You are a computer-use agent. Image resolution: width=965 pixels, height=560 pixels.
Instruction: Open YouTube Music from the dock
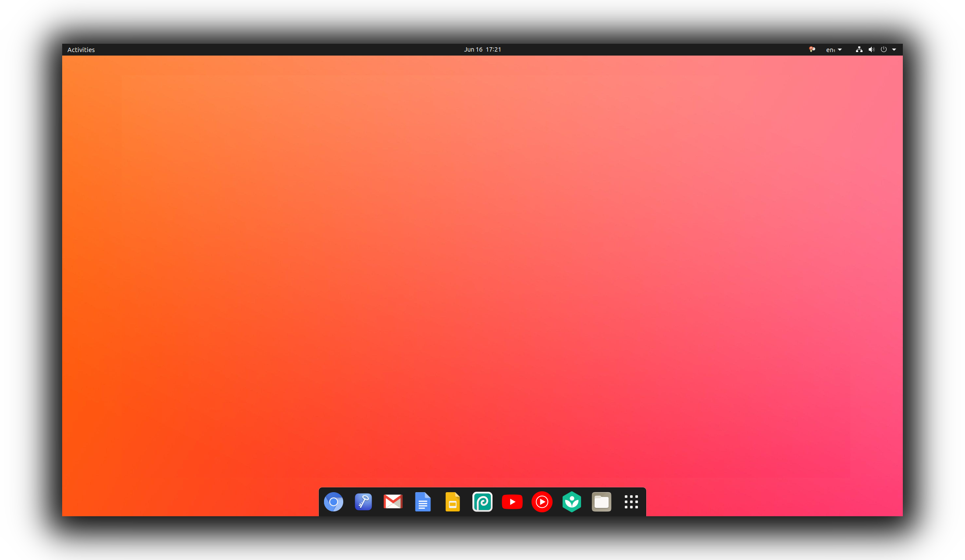click(542, 502)
